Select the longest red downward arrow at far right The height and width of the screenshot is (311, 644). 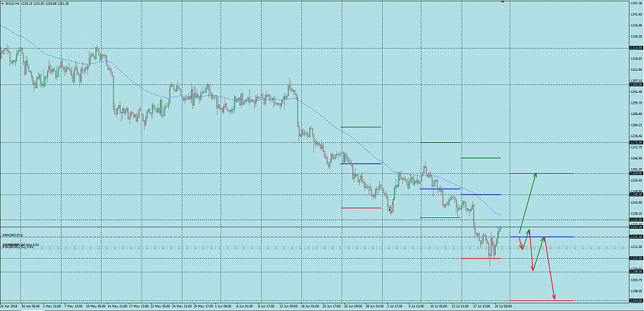tap(550, 268)
